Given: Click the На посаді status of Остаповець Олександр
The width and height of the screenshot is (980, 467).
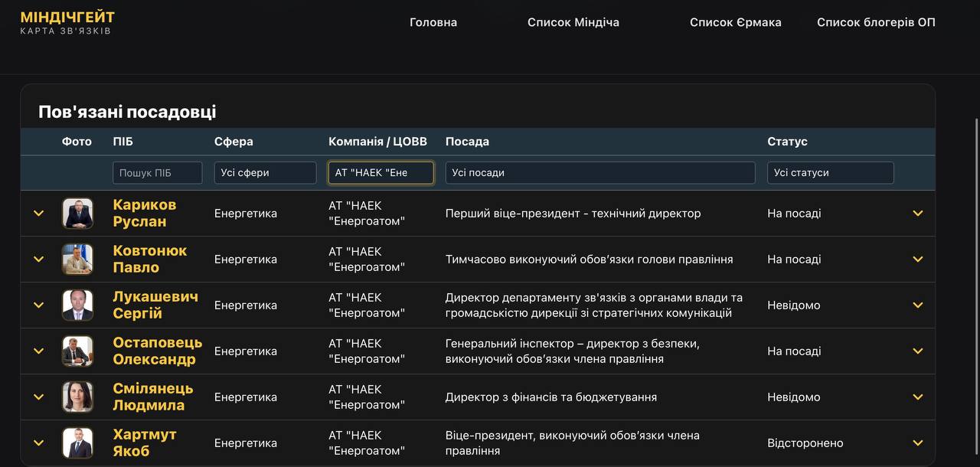Looking at the screenshot, I should click(x=794, y=351).
